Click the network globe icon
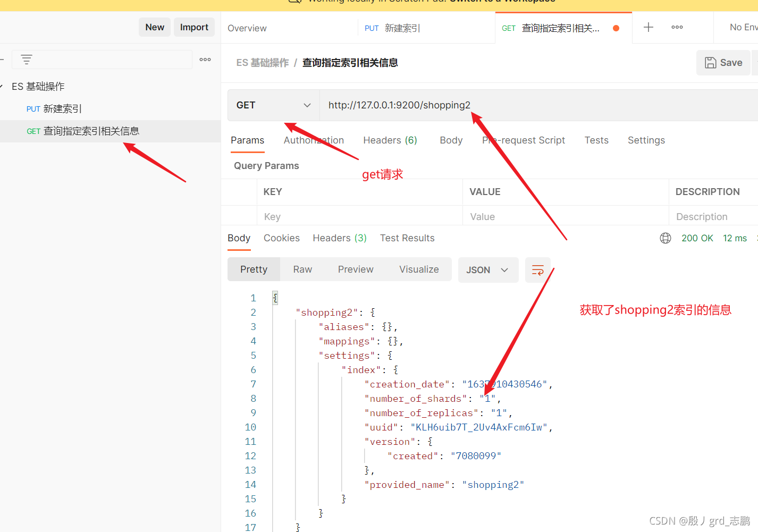The height and width of the screenshot is (532, 758). click(666, 238)
